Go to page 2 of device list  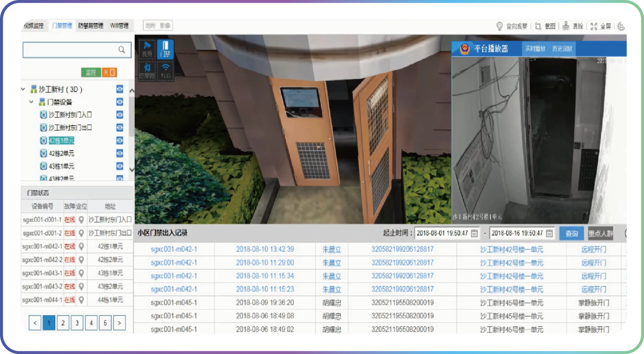coord(63,323)
